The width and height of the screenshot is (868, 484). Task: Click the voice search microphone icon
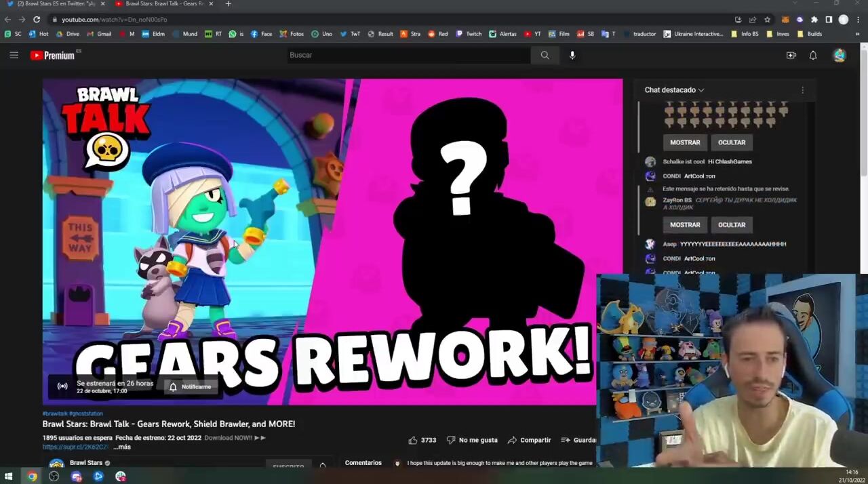pos(572,56)
